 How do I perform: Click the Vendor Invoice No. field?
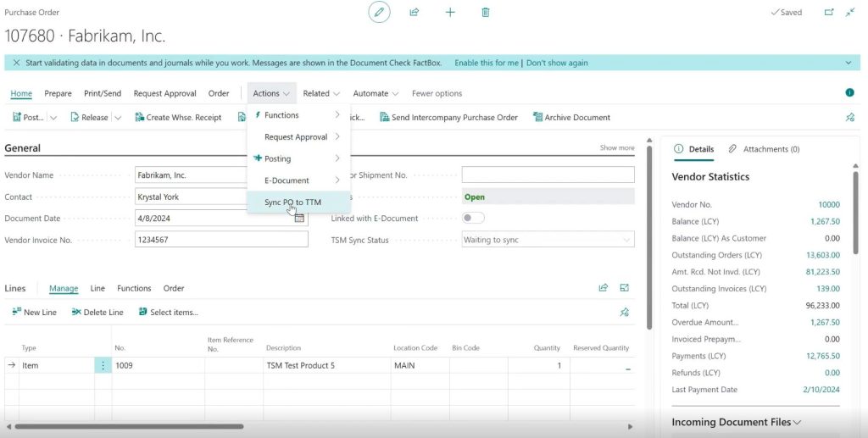220,240
